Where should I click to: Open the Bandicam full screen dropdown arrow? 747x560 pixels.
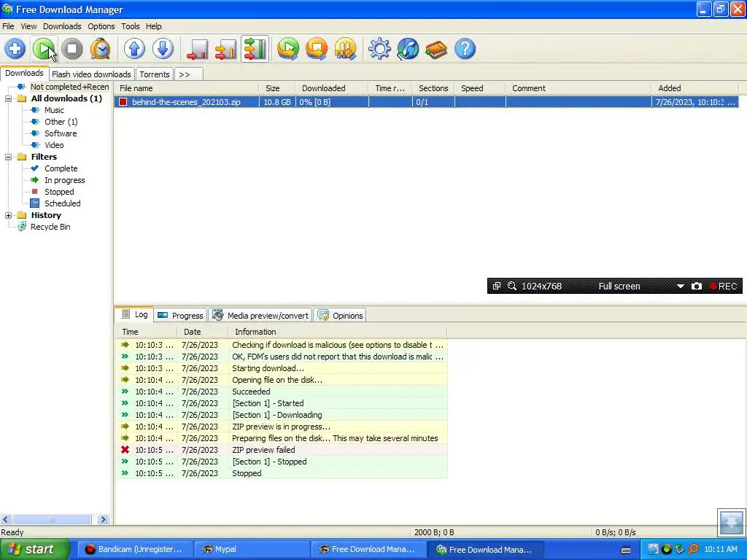681,286
